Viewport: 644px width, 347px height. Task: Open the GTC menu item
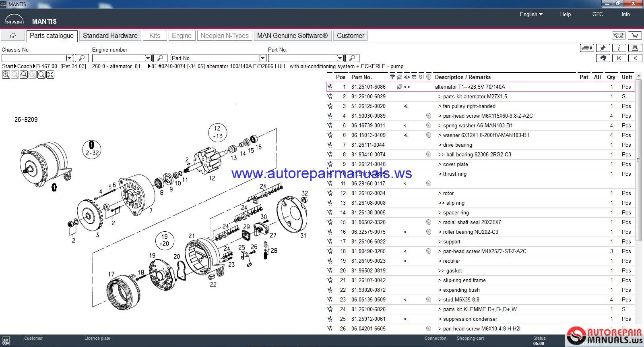click(598, 14)
